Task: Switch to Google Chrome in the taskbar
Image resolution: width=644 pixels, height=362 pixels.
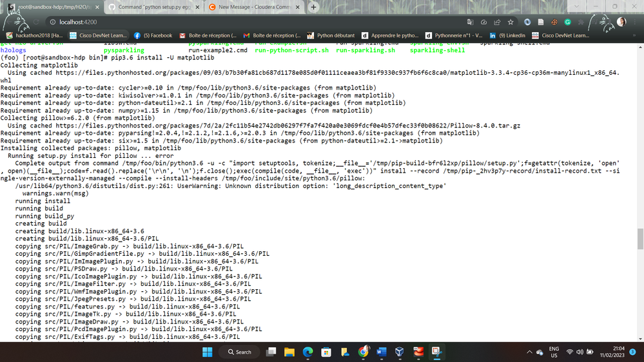Action: click(x=363, y=352)
